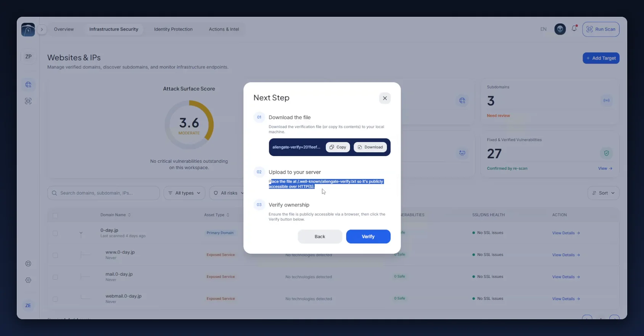Open the Identity Protection tab
644x336 pixels.
click(x=173, y=29)
